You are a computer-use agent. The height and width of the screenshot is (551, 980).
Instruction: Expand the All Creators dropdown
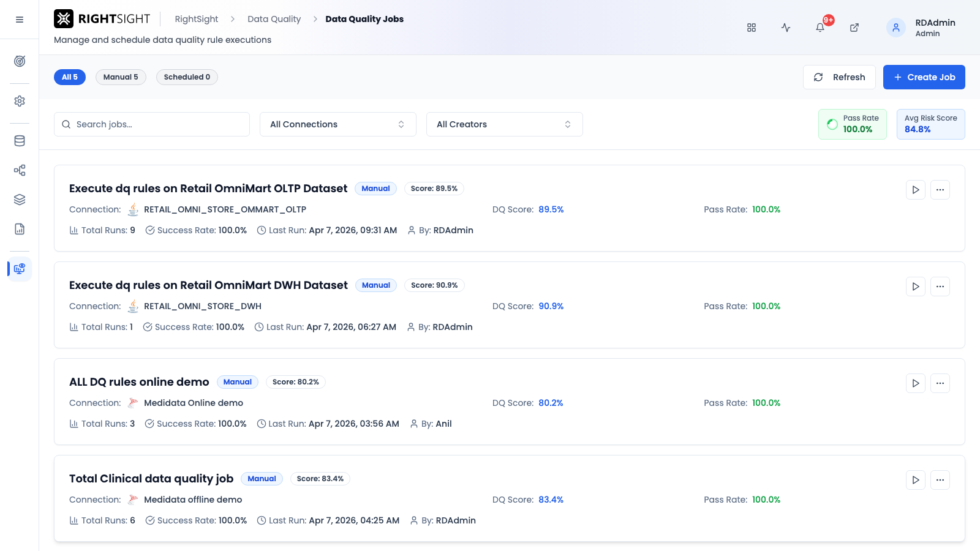(505, 124)
